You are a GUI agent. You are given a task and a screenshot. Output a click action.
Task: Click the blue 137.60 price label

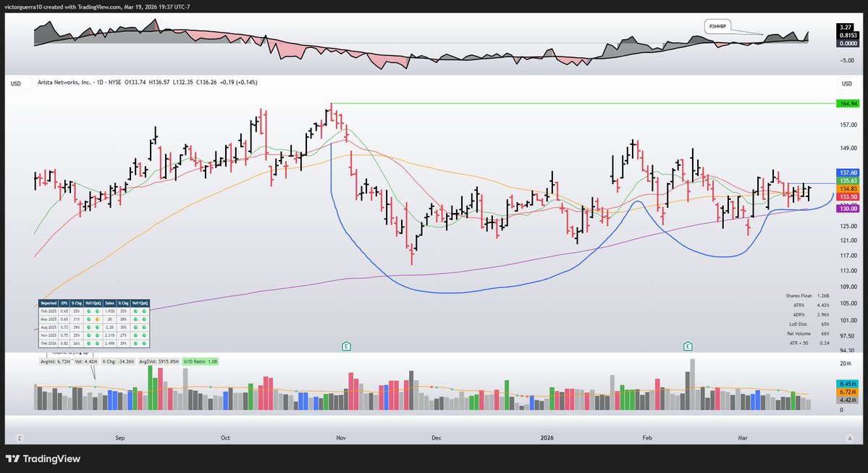tap(848, 173)
